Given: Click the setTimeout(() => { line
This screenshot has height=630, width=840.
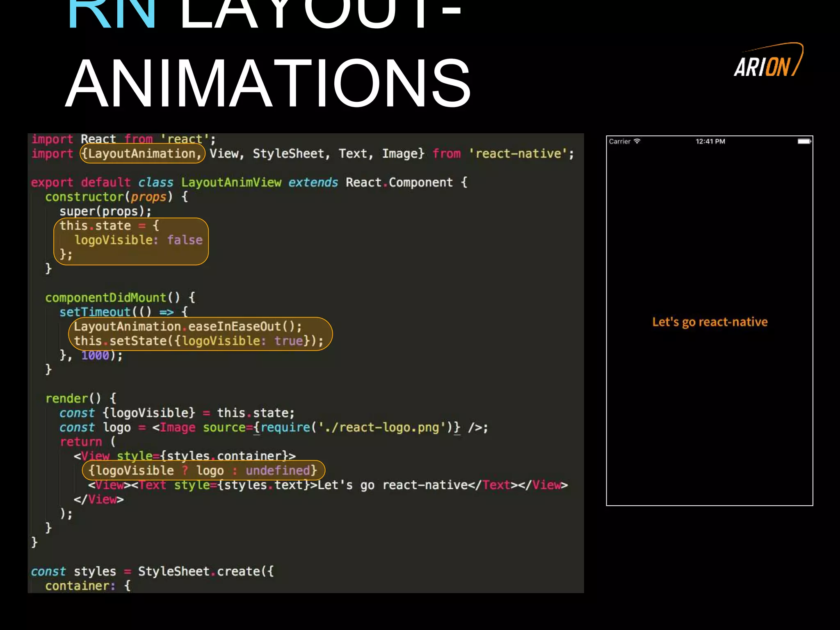Looking at the screenshot, I should tap(123, 312).
